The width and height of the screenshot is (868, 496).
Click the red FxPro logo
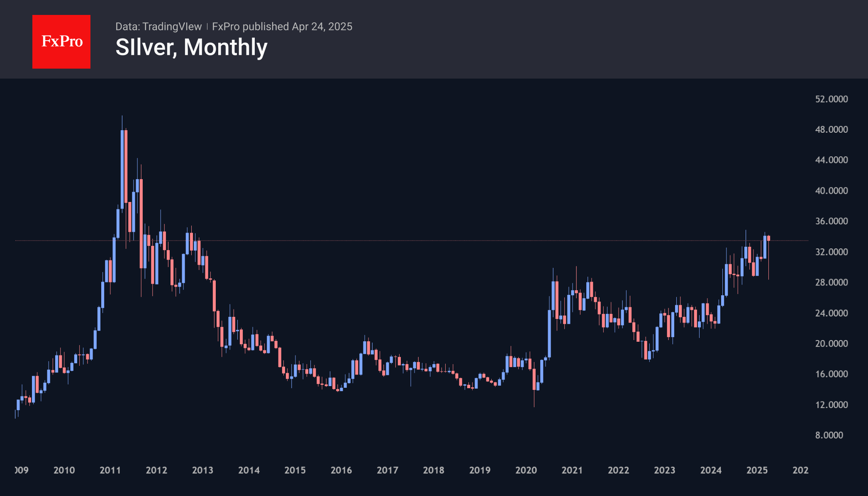[x=61, y=41]
